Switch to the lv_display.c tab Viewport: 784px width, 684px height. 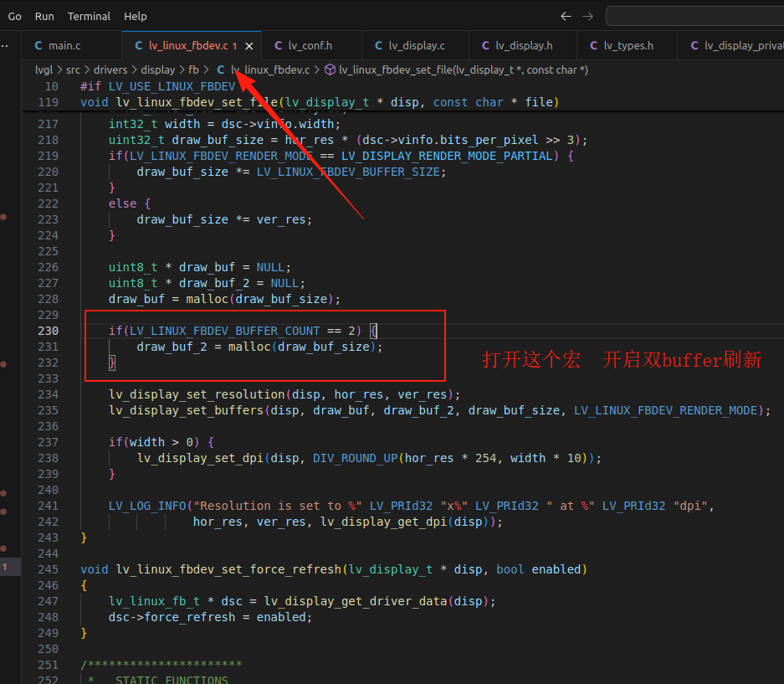(x=416, y=45)
